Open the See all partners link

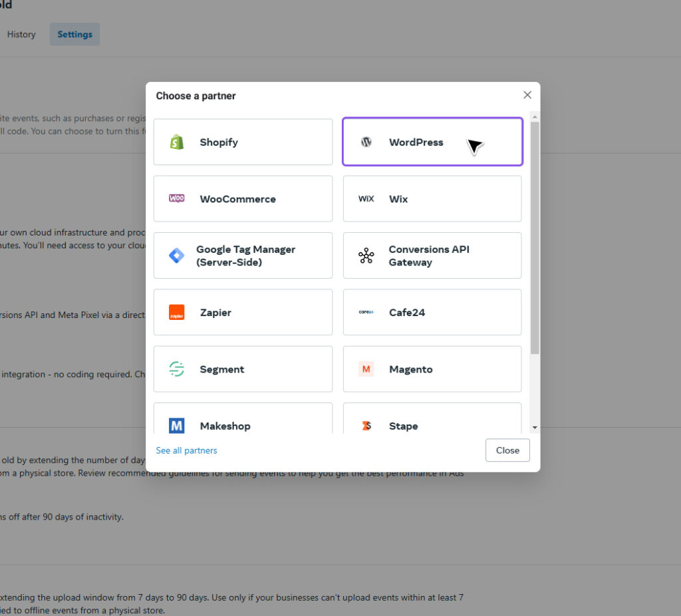(186, 450)
